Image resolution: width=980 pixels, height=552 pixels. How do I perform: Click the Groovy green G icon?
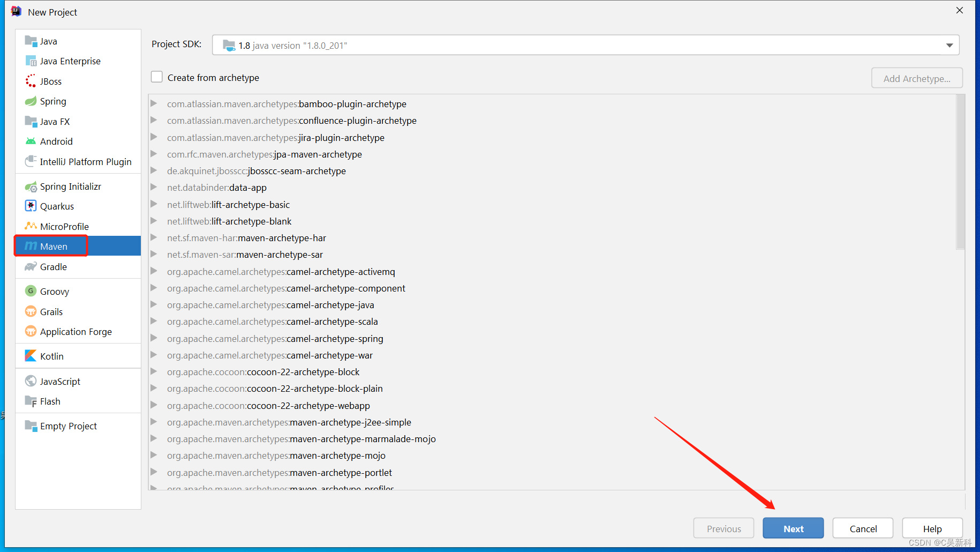click(x=31, y=291)
